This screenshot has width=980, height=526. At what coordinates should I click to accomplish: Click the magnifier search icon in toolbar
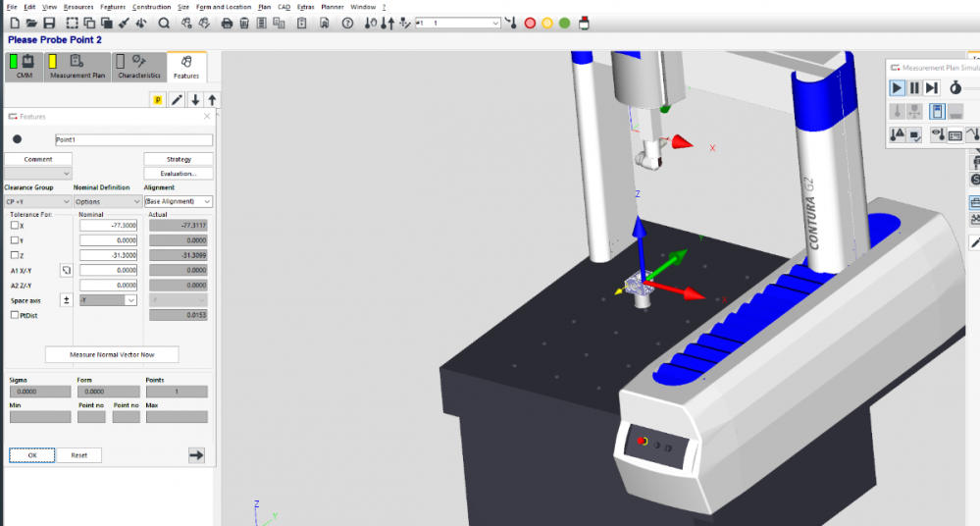click(164, 23)
